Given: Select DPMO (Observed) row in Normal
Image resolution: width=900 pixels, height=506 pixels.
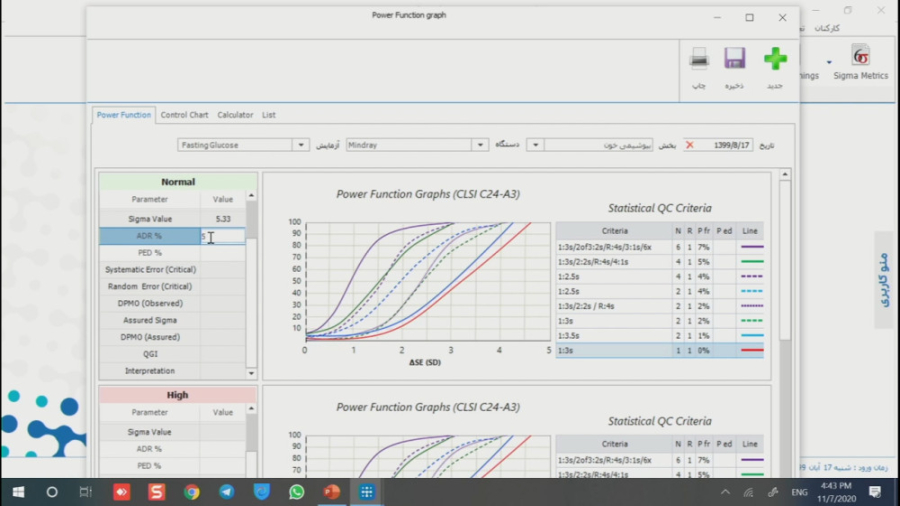Looking at the screenshot, I should point(172,303).
